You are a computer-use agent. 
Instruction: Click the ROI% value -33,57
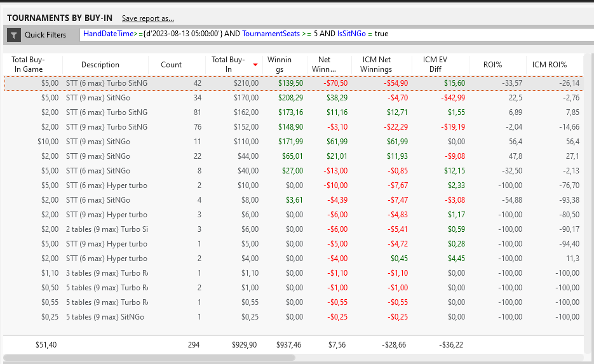tap(512, 83)
